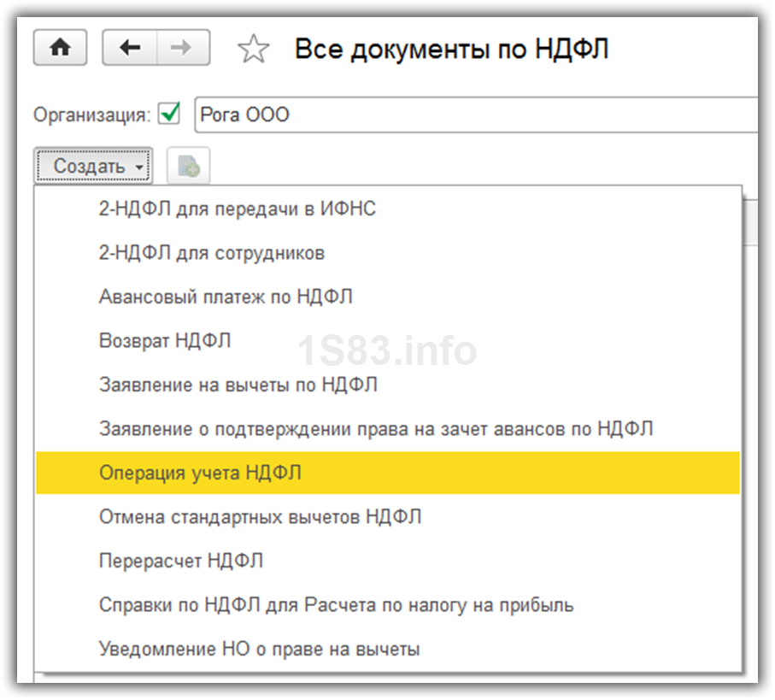Click the Home icon button
The width and height of the screenshot is (775, 700).
(x=60, y=49)
